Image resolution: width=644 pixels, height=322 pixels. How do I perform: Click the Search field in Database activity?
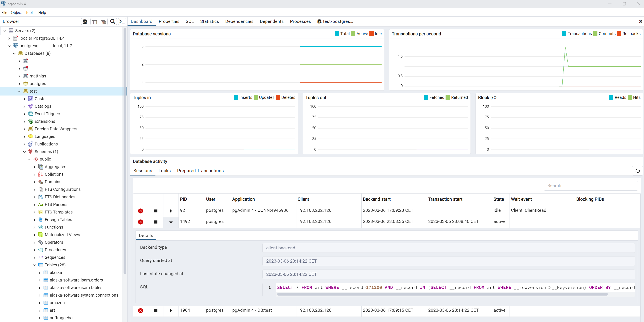591,186
